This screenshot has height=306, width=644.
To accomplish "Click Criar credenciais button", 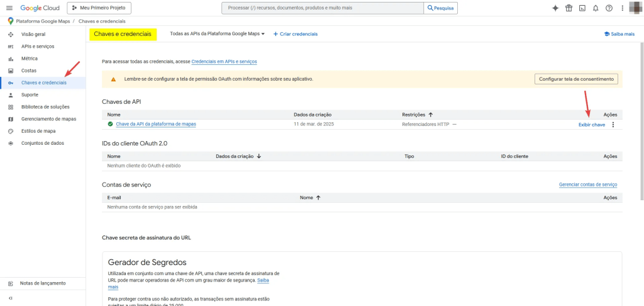I will 295,34.
